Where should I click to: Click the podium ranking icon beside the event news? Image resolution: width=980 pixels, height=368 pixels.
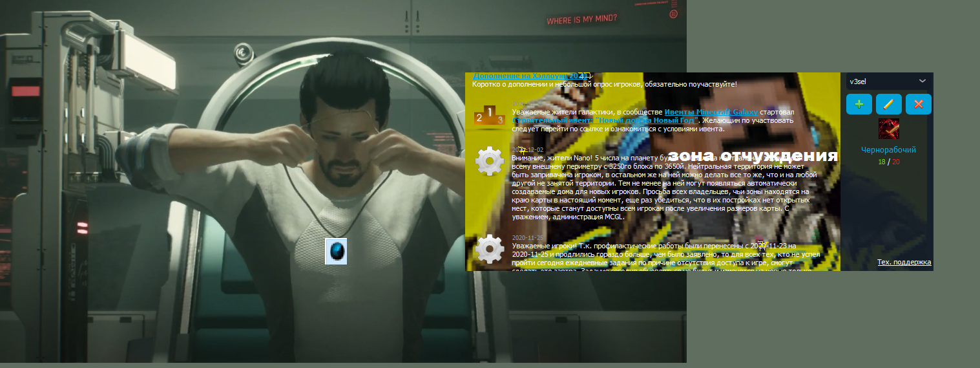click(489, 116)
